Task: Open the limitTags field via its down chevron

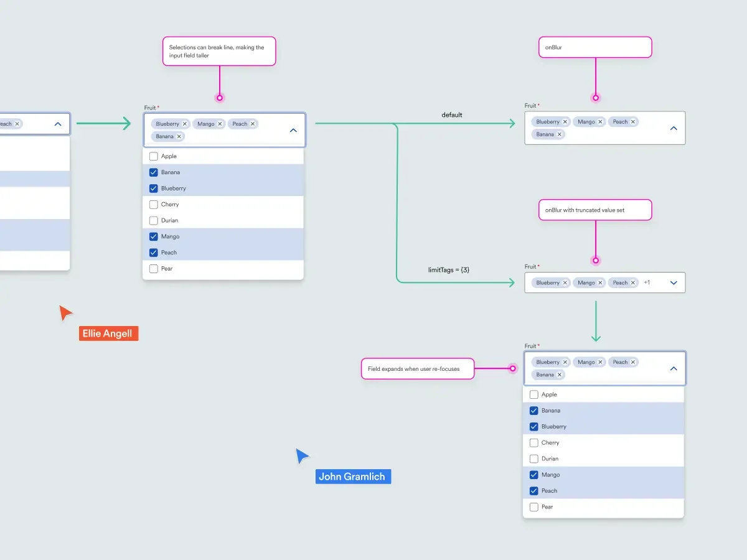Action: tap(673, 282)
